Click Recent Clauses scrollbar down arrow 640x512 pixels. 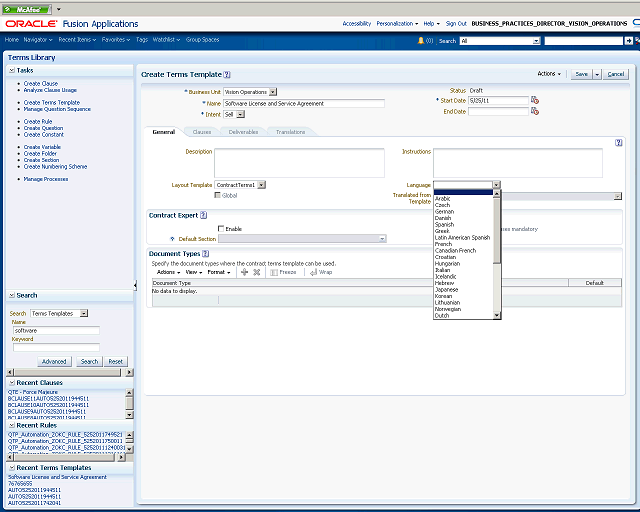tap(129, 415)
